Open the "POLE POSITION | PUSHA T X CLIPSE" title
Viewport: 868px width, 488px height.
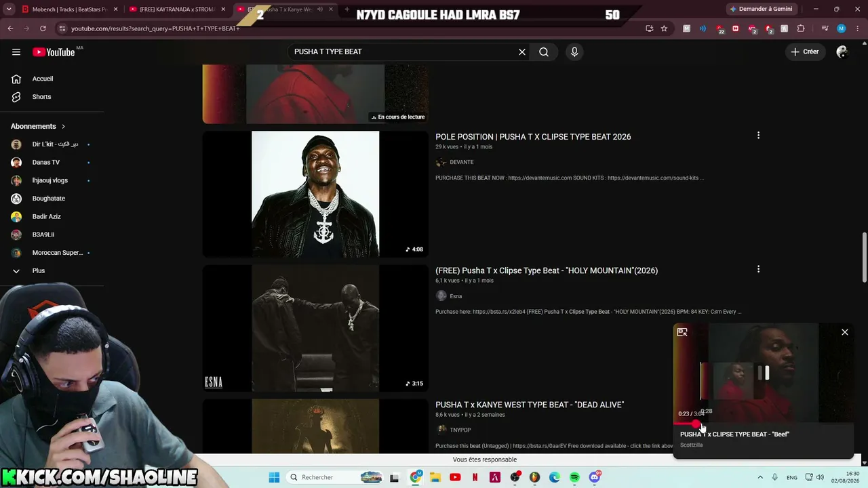(533, 137)
